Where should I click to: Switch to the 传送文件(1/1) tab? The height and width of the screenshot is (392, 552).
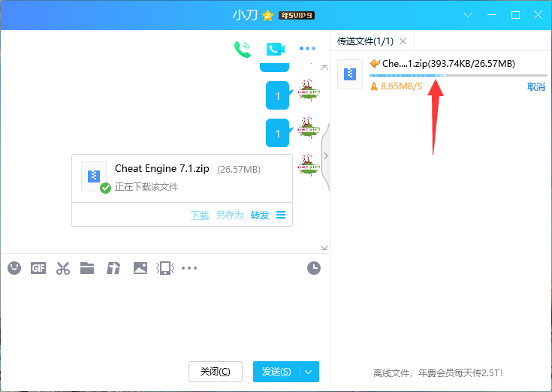coord(365,41)
